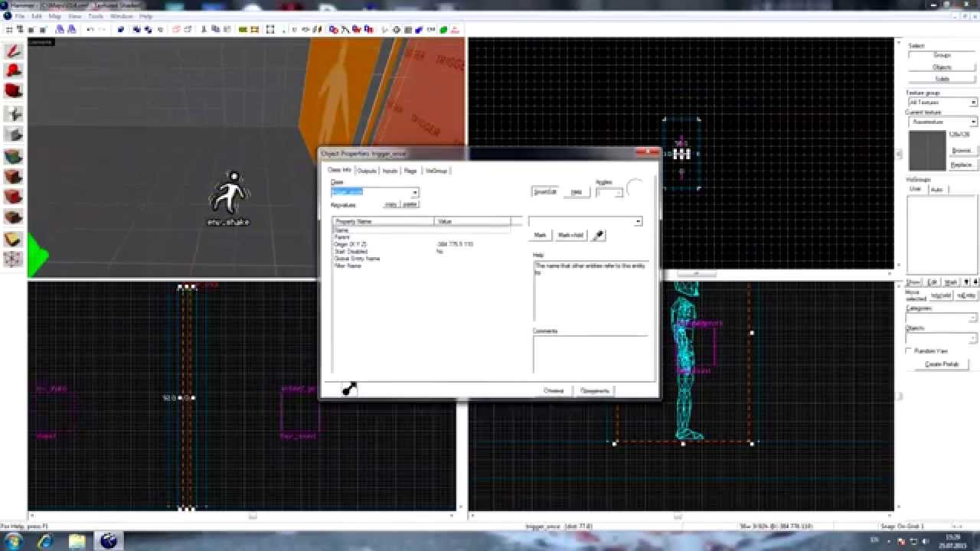The width and height of the screenshot is (980, 551).
Task: Select the Selection arrow tool in left toolbar
Action: click(13, 52)
